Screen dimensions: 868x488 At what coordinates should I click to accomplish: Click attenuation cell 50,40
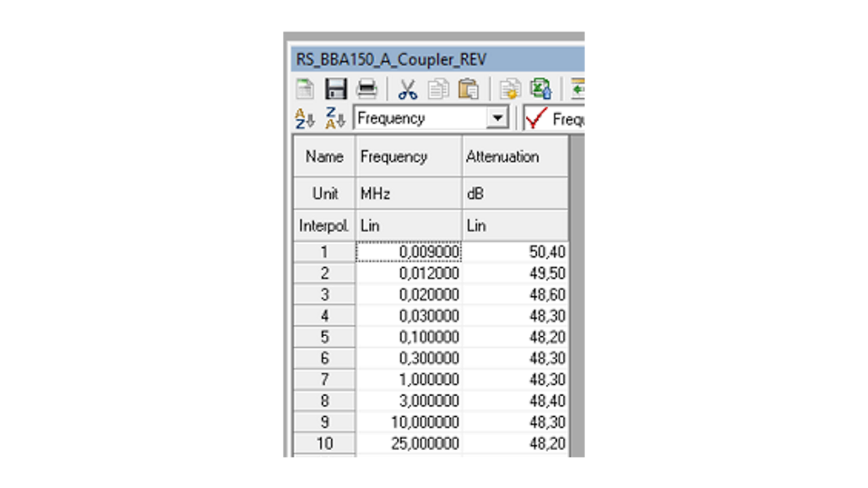click(x=515, y=253)
